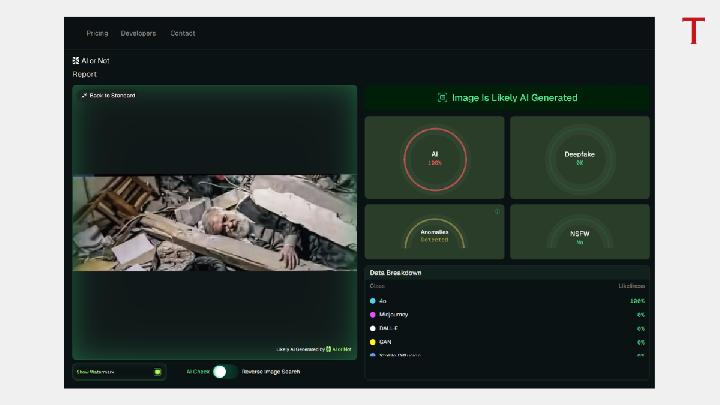Screen dimensions: 720x405
Task: Click the AI circular gauge
Action: point(434,157)
